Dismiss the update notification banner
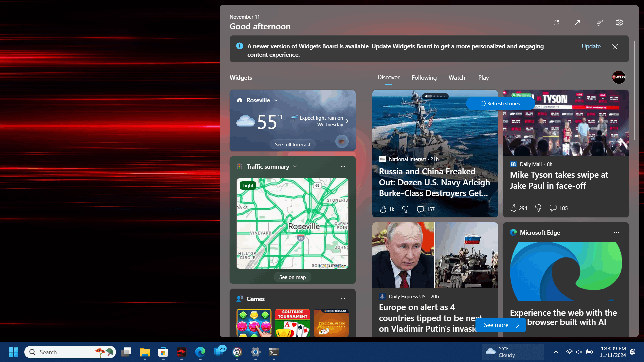This screenshot has height=362, width=644. click(x=615, y=47)
